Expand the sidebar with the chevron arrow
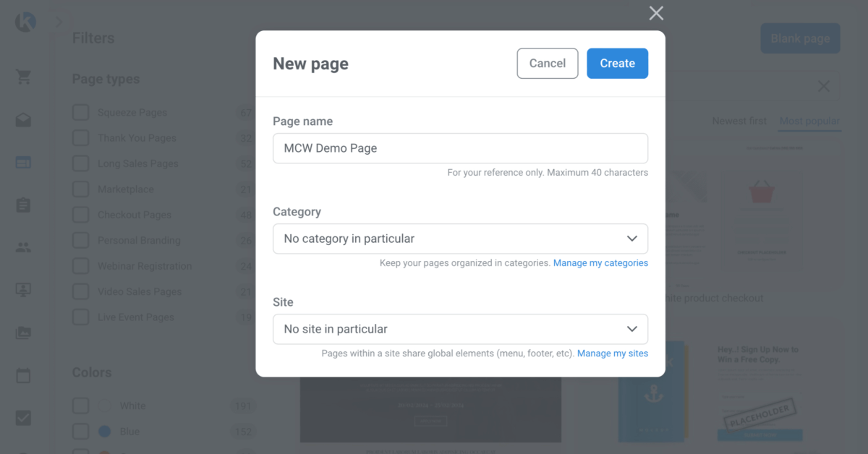This screenshot has height=454, width=868. pos(59,22)
